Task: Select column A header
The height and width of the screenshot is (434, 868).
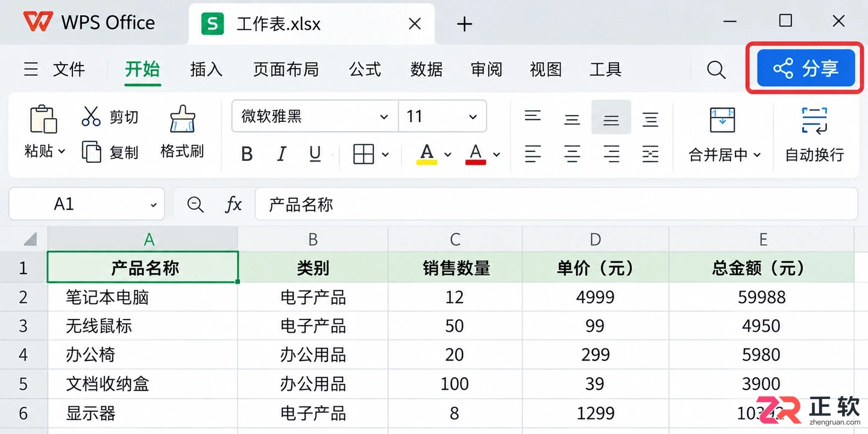Action: pyautogui.click(x=143, y=239)
